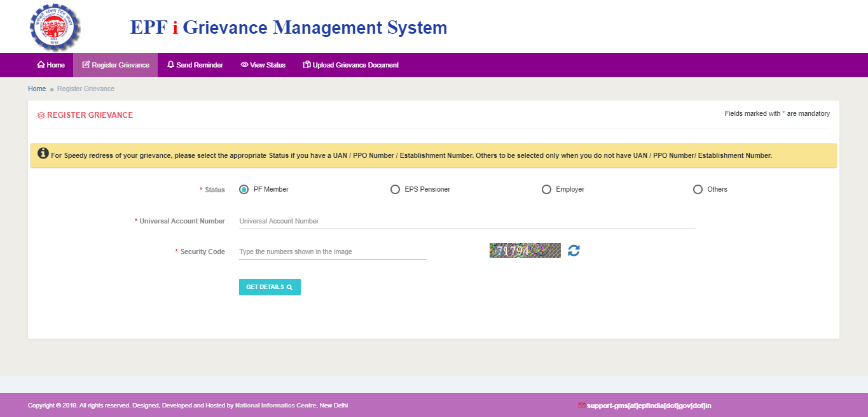868x417 pixels.
Task: Refresh the captcha security code
Action: (x=574, y=251)
